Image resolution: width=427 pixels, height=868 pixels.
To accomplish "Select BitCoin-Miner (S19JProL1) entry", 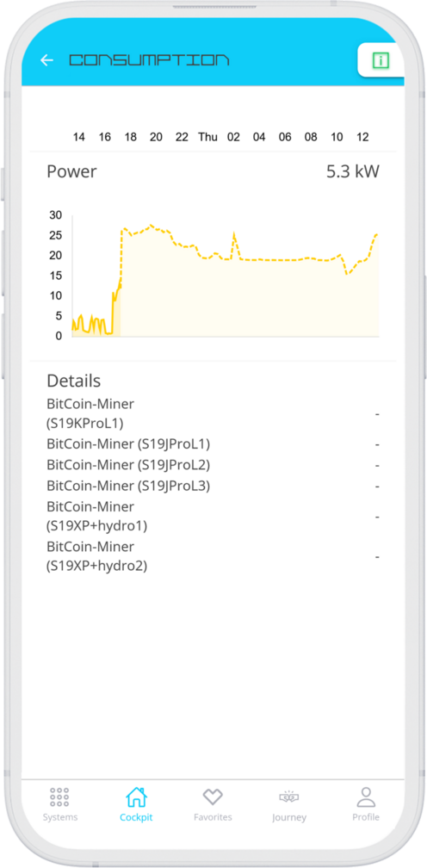I will (x=213, y=444).
